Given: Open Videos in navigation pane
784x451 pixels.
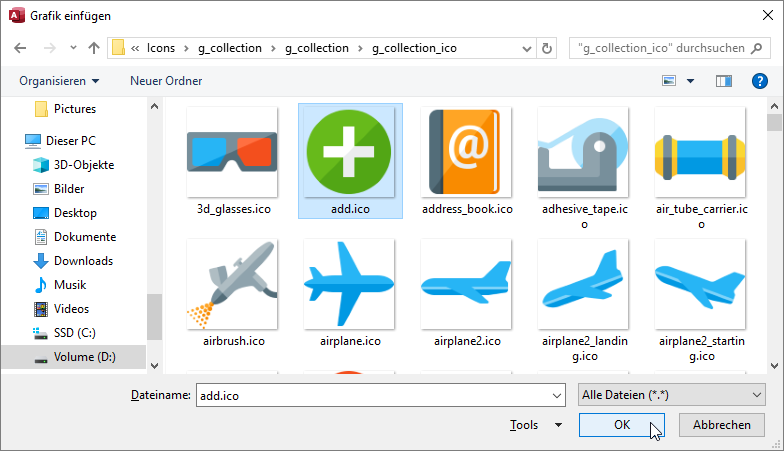Looking at the screenshot, I should [x=61, y=309].
